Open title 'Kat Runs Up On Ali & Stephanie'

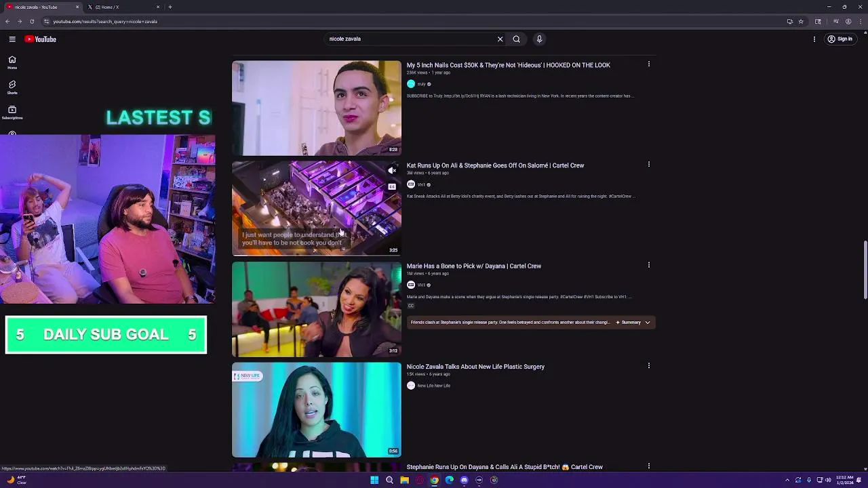[495, 165]
